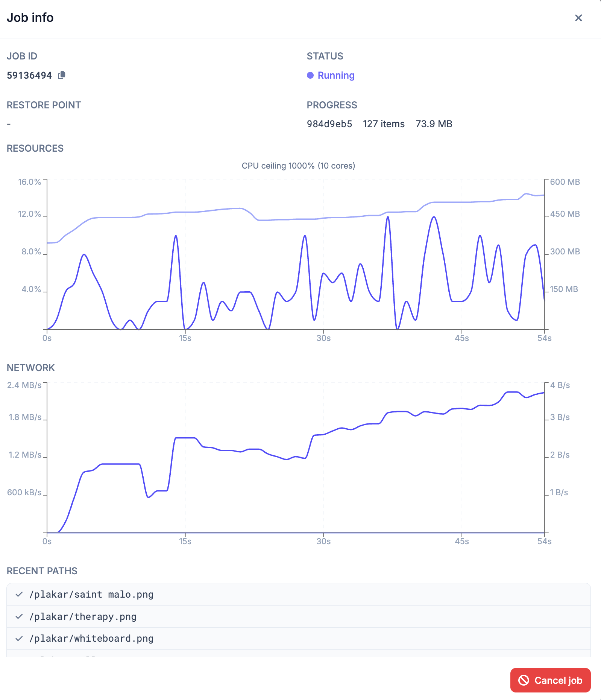This screenshot has width=601, height=700.
Task: Select the /plakar/therapy.png path entry
Action: point(299,616)
